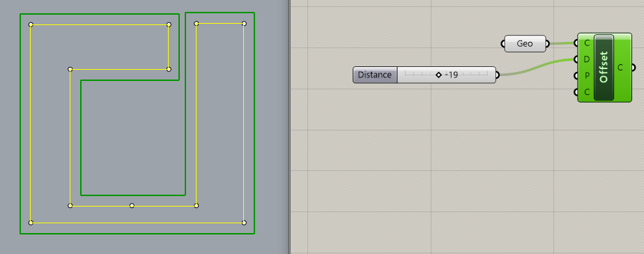Select the green offset curve's outer bottom edge
Viewport: 644px width, 254px height.
137,234
